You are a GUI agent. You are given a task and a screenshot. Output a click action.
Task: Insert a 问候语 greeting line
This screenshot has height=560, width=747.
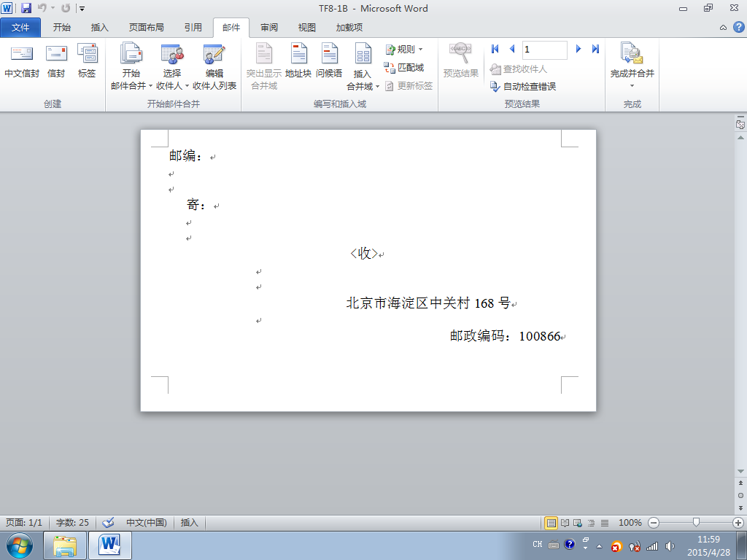(329, 61)
